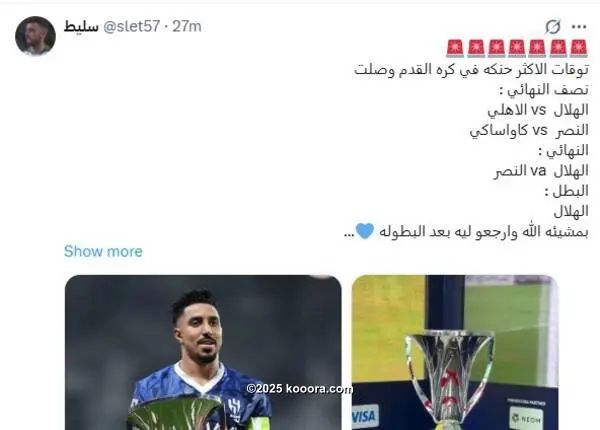Screen dimensions: 600x430
Task: Click the VISA logo on the trophy photo
Action: [364, 416]
